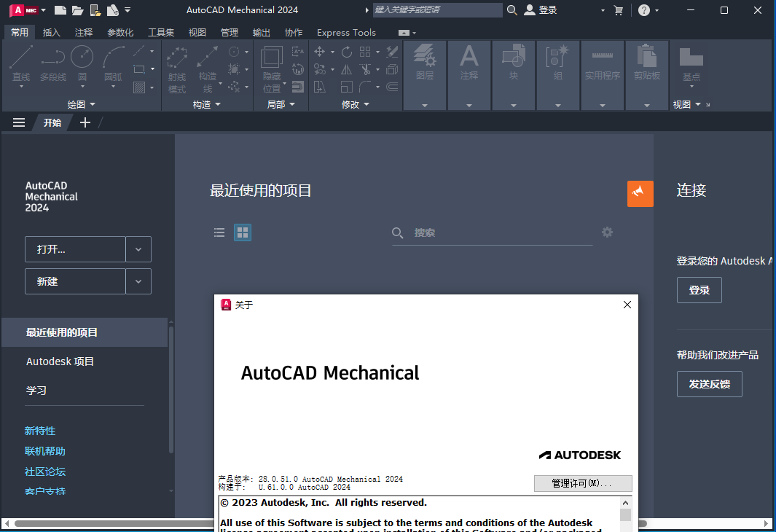This screenshot has width=776, height=532.
Task: Click the Mirror tool icon in Modify panel
Action: click(x=346, y=69)
